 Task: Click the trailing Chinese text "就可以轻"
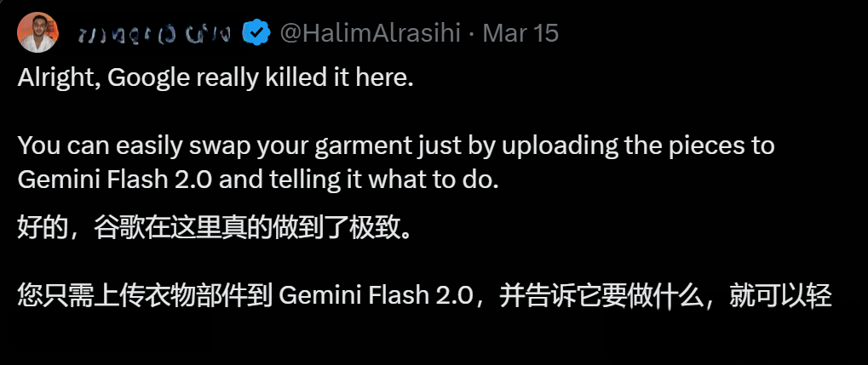[780, 296]
